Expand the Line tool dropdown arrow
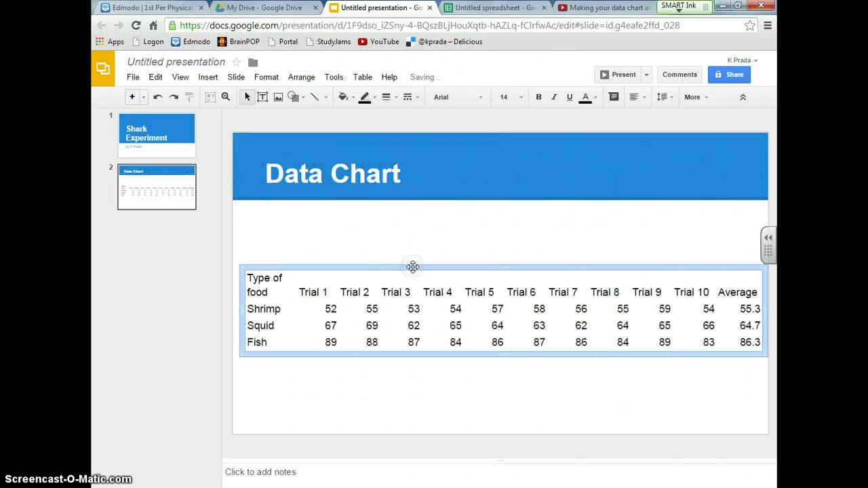The image size is (868, 488). pyautogui.click(x=325, y=97)
